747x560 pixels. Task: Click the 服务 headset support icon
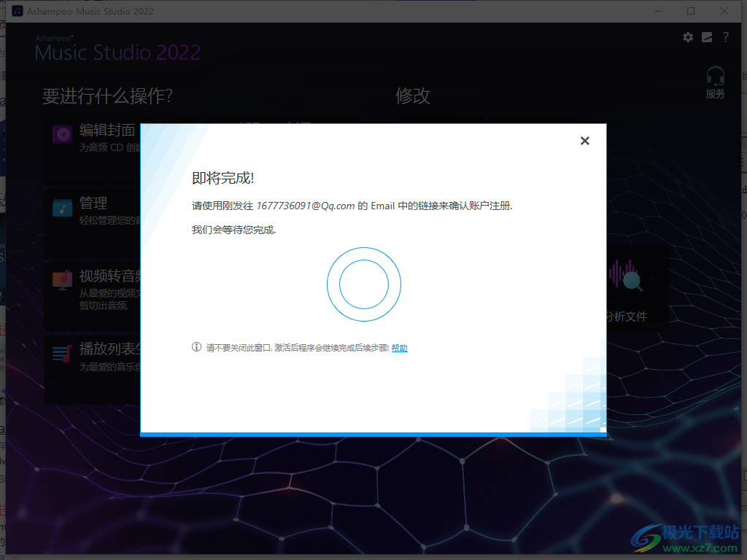click(714, 80)
